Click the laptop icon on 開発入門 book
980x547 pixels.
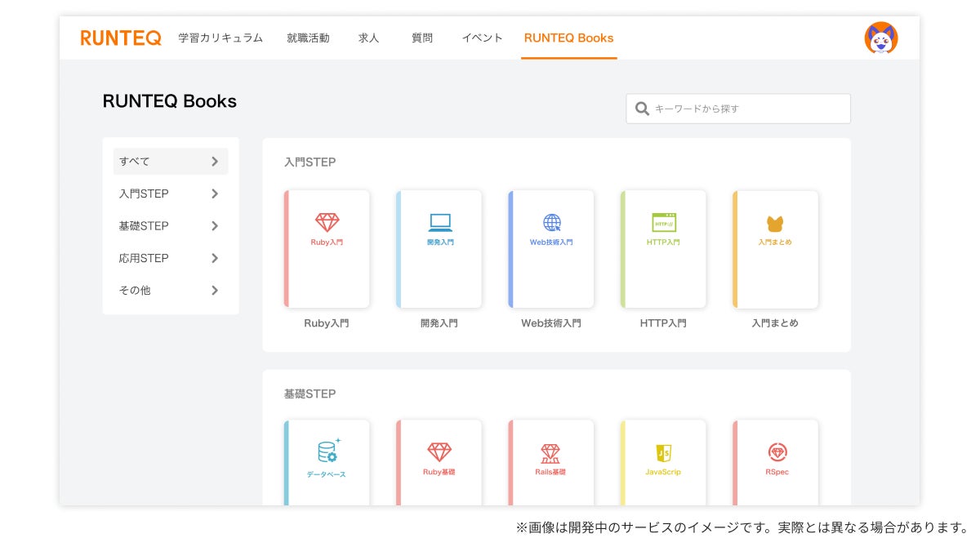pyautogui.click(x=440, y=222)
